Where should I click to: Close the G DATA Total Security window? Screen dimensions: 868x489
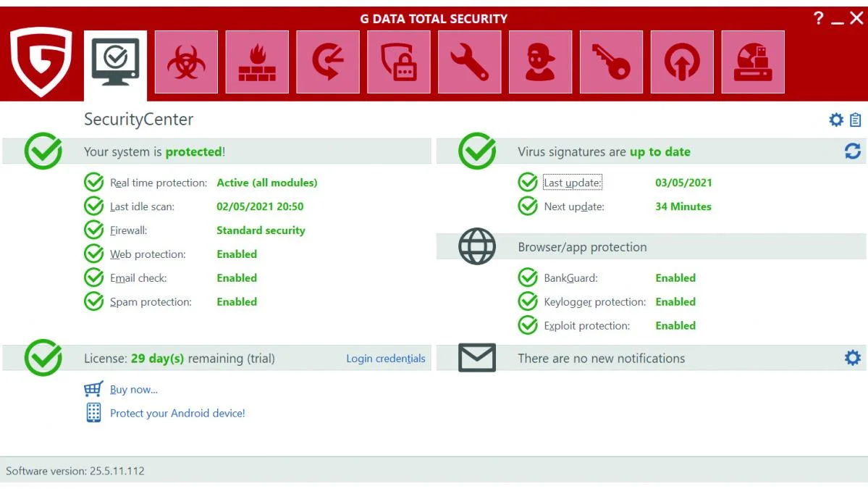[856, 18]
